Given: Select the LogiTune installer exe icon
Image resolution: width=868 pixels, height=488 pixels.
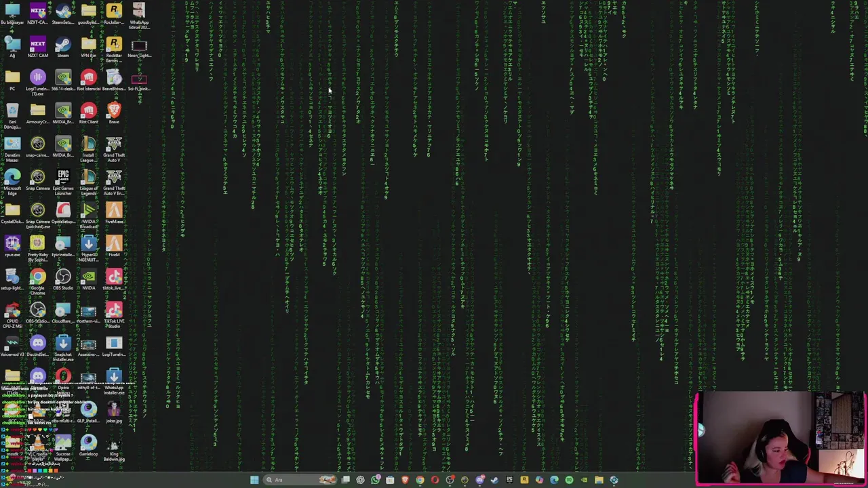Looking at the screenshot, I should click(37, 83).
